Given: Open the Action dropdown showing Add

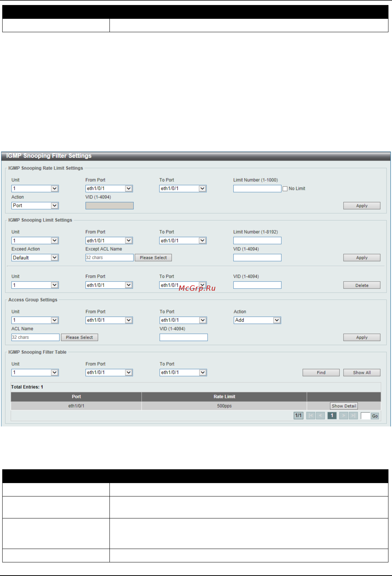Looking at the screenshot, I should click(257, 320).
